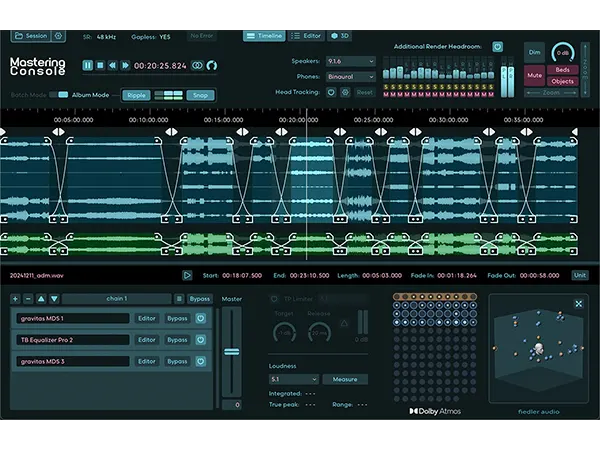Click the vertical Zoom slider

click(x=585, y=70)
